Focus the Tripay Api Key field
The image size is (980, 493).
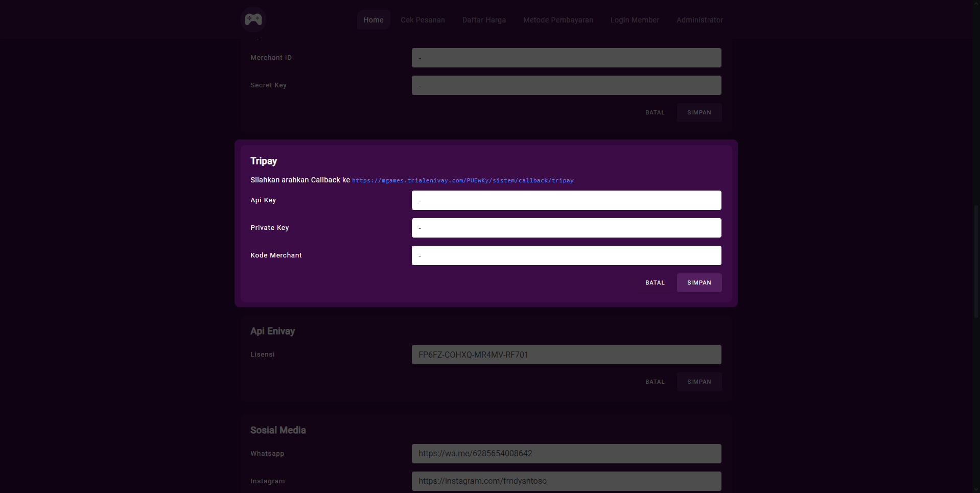566,200
